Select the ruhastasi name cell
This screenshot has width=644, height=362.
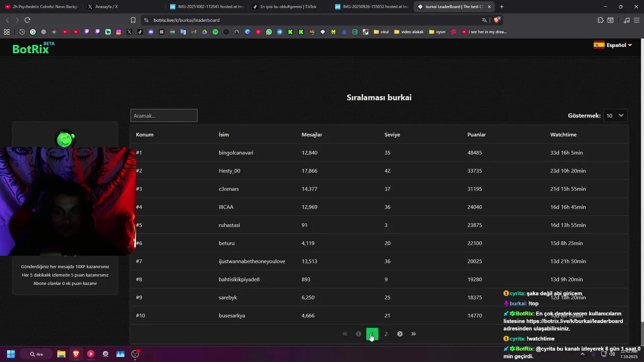click(229, 225)
